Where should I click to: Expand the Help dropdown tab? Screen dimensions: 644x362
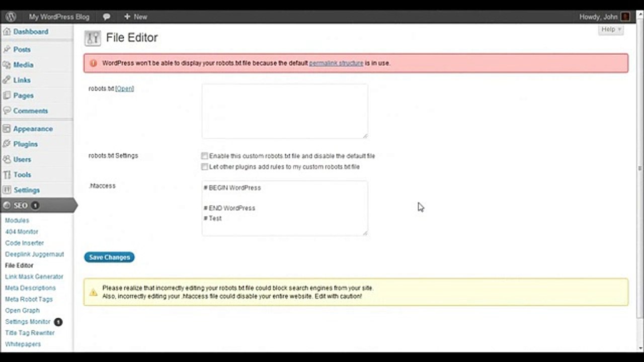point(611,30)
